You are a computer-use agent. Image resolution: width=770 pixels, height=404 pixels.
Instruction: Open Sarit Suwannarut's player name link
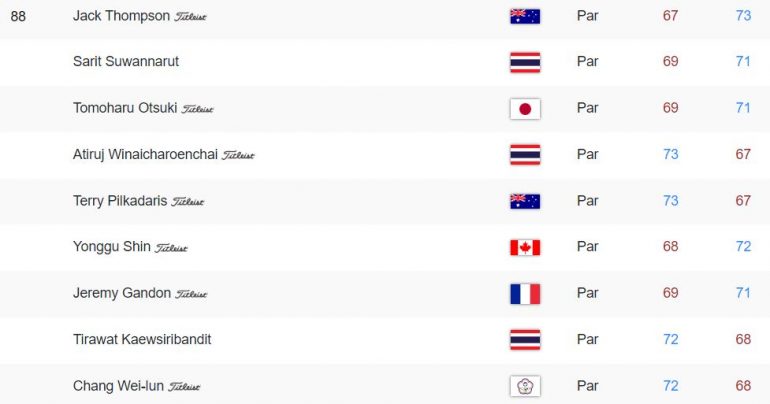[126, 61]
